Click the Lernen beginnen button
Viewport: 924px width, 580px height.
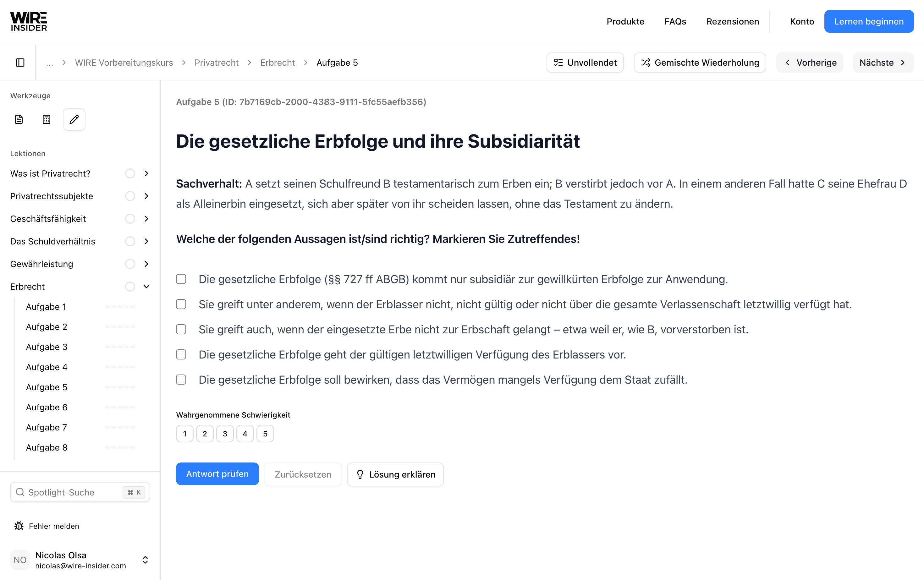tap(869, 21)
